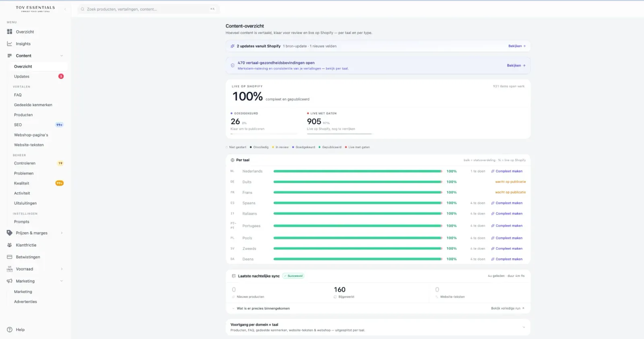
Task: Collapse the Marketing submenu chevron
Action: (62, 281)
